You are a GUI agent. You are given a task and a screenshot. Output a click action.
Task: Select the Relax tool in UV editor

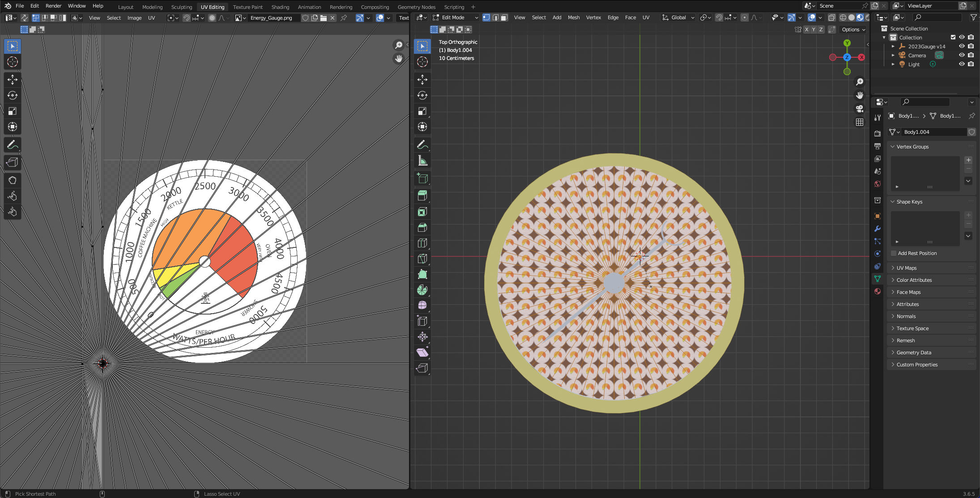pyautogui.click(x=12, y=196)
